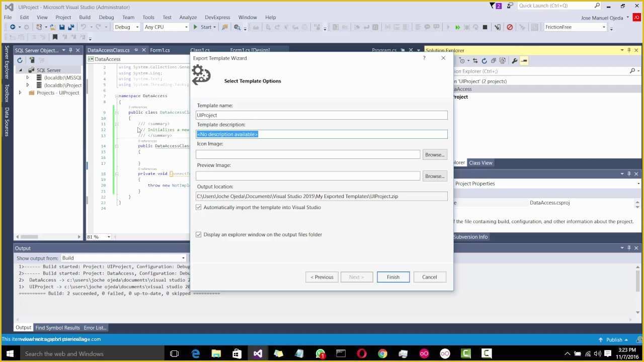Refresh SQL Server Object Explorer
This screenshot has height=362, width=644.
(x=20, y=60)
